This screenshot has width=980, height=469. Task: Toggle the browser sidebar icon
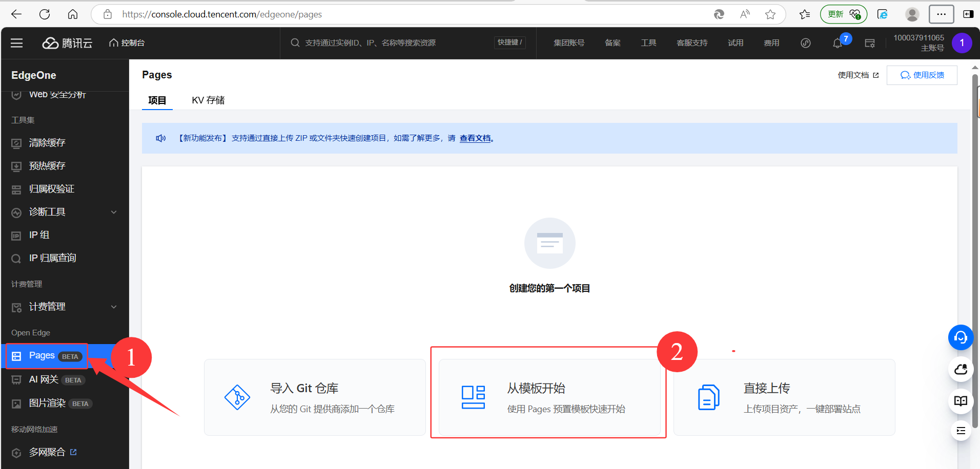(968, 14)
